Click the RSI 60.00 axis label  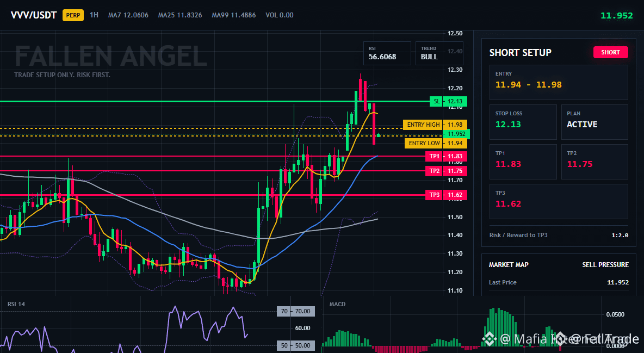click(x=303, y=328)
